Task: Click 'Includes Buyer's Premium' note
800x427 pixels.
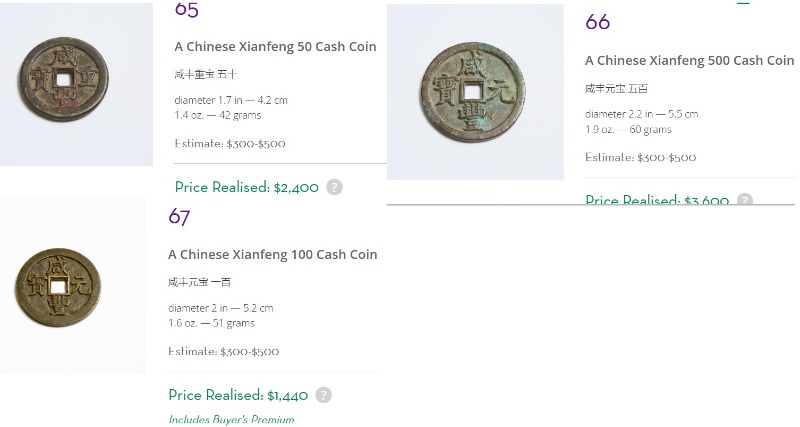Action: click(231, 420)
